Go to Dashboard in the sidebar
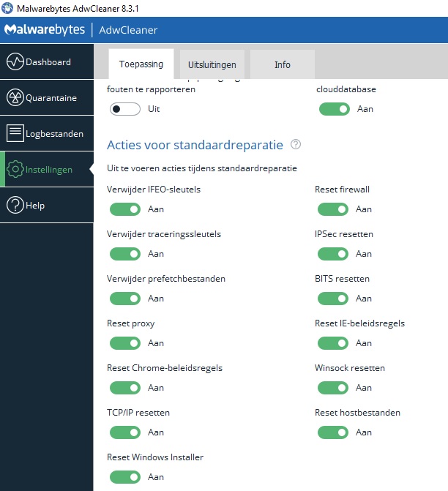Screen dimensions: 448x491 pos(47,61)
